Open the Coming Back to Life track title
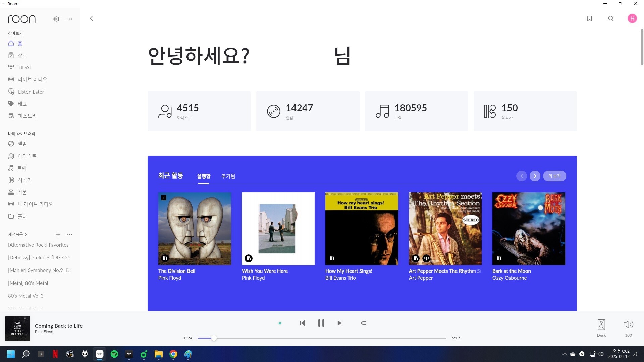 (59, 326)
